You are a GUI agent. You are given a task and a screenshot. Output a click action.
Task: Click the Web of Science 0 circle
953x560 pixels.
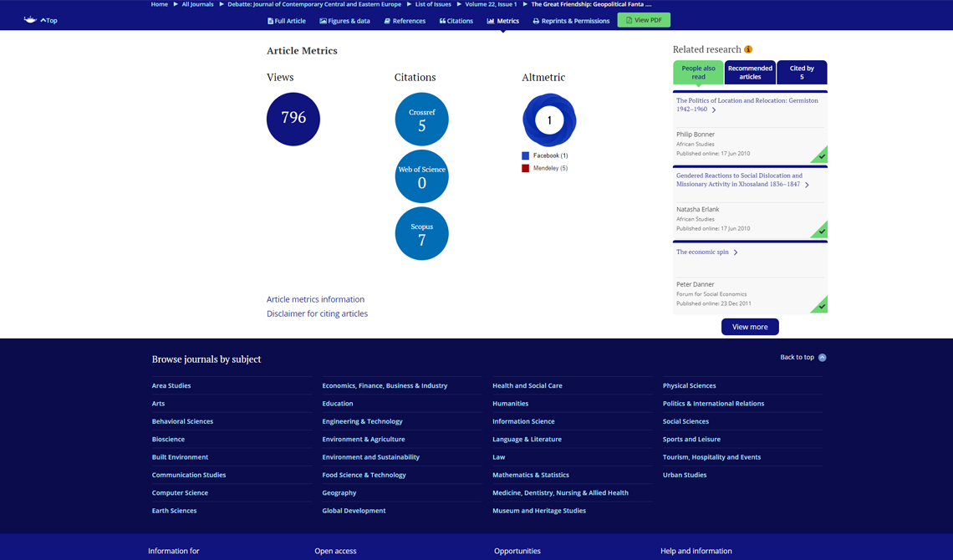[422, 176]
